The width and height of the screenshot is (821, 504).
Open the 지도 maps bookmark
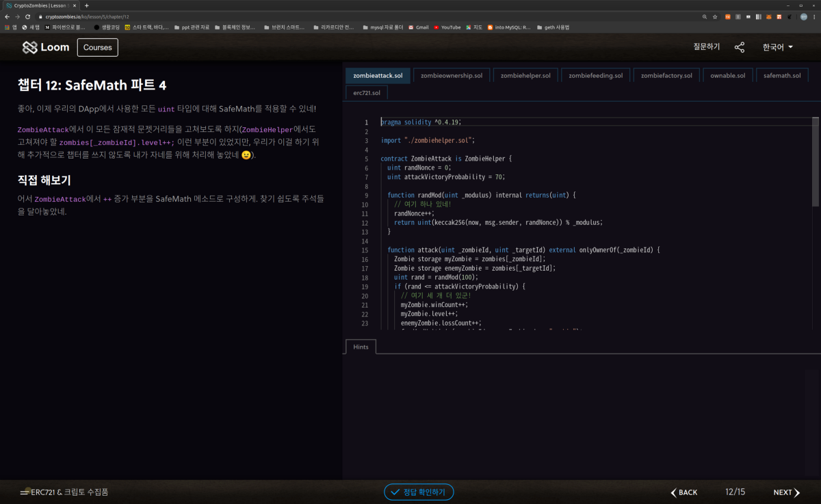474,27
